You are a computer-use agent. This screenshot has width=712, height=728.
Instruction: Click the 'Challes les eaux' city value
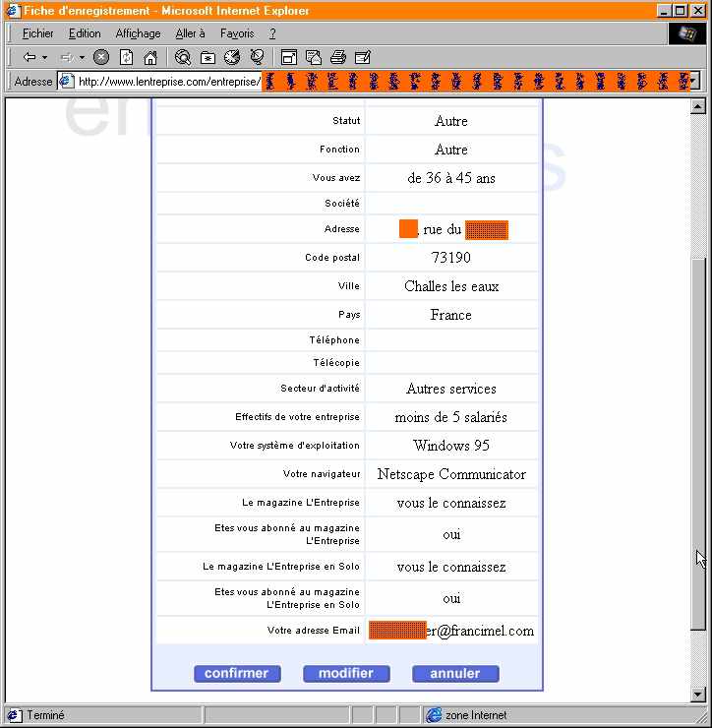(x=451, y=286)
